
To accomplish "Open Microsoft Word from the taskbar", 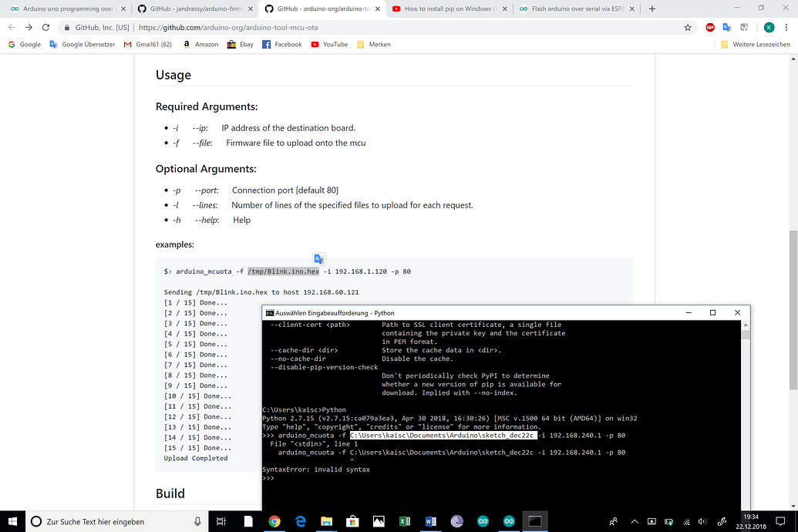I will 430,521.
